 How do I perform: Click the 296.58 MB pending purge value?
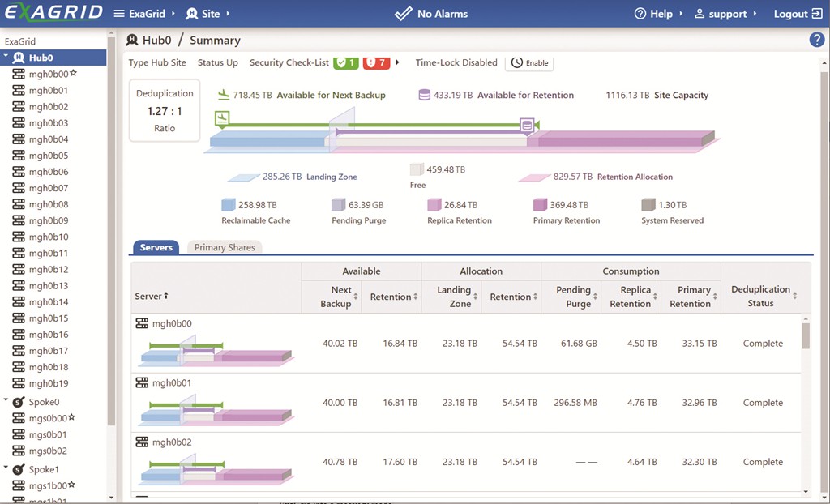(575, 403)
